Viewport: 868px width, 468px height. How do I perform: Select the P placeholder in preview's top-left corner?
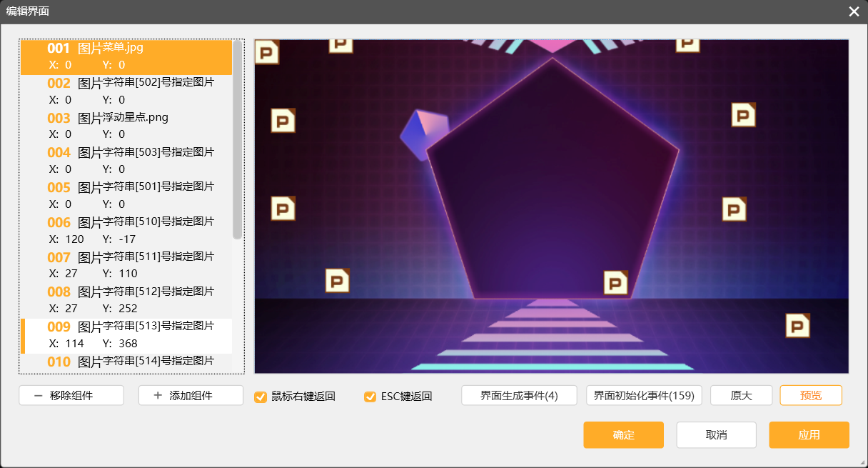266,52
